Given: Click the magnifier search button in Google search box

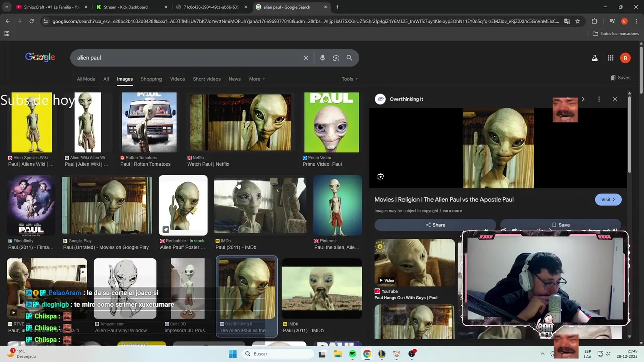Looking at the screenshot, I should [x=349, y=58].
